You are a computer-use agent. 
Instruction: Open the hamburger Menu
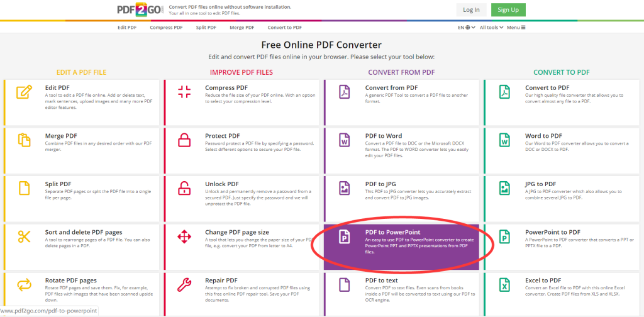click(516, 28)
